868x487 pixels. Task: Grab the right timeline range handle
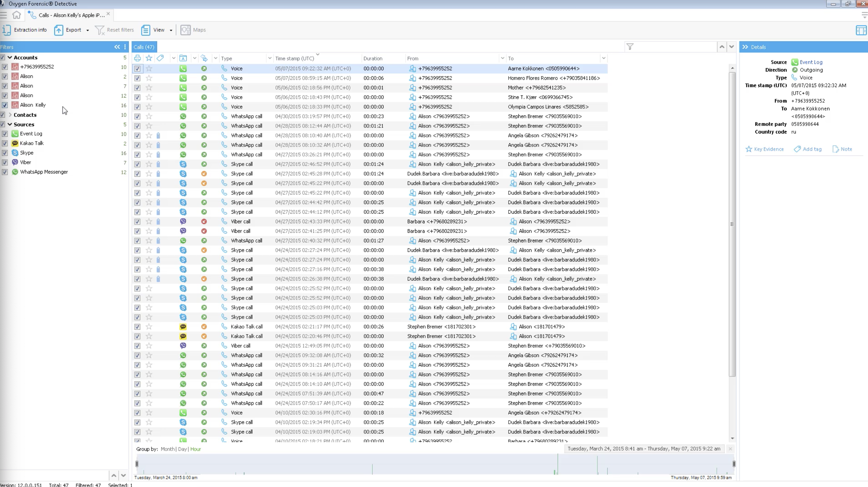(734, 464)
